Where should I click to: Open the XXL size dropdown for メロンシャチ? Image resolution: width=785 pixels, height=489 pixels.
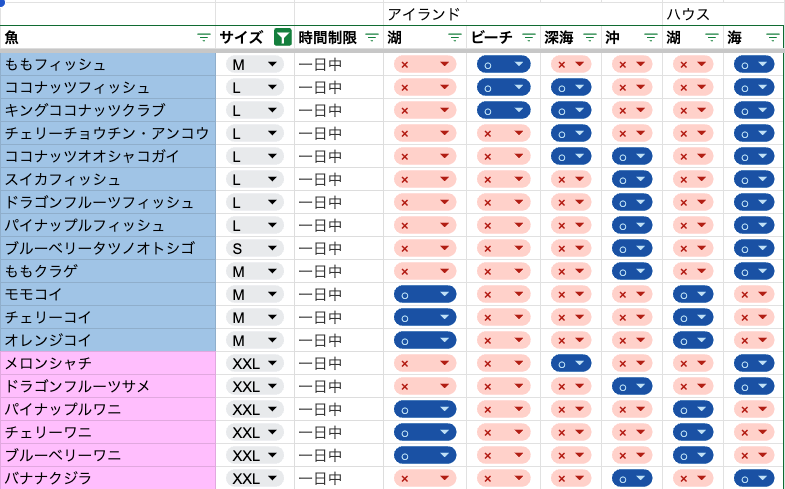255,363
